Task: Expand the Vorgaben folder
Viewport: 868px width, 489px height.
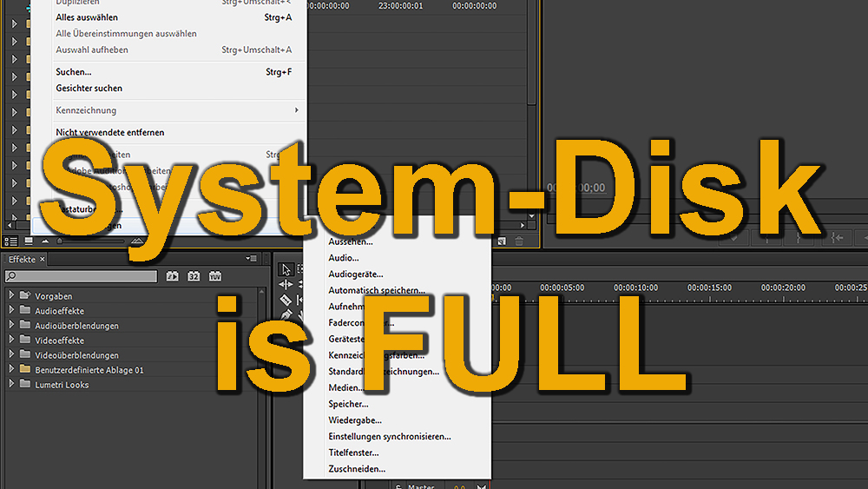Action: click(x=11, y=295)
